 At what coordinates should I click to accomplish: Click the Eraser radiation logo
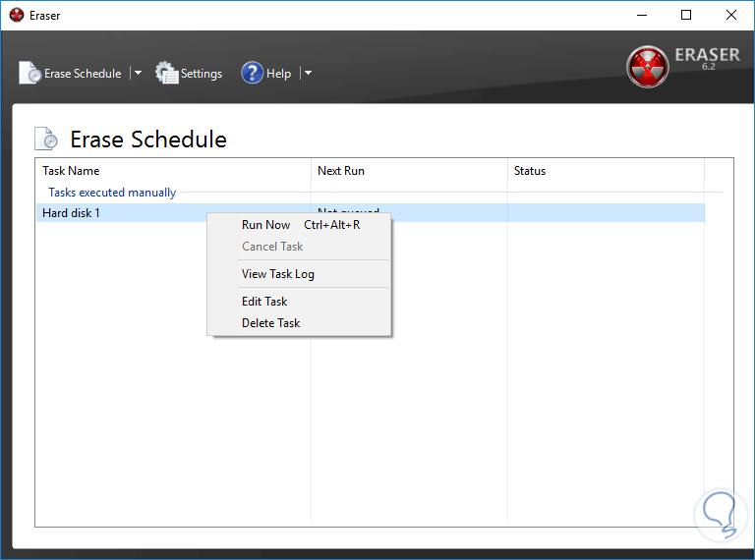(x=647, y=67)
